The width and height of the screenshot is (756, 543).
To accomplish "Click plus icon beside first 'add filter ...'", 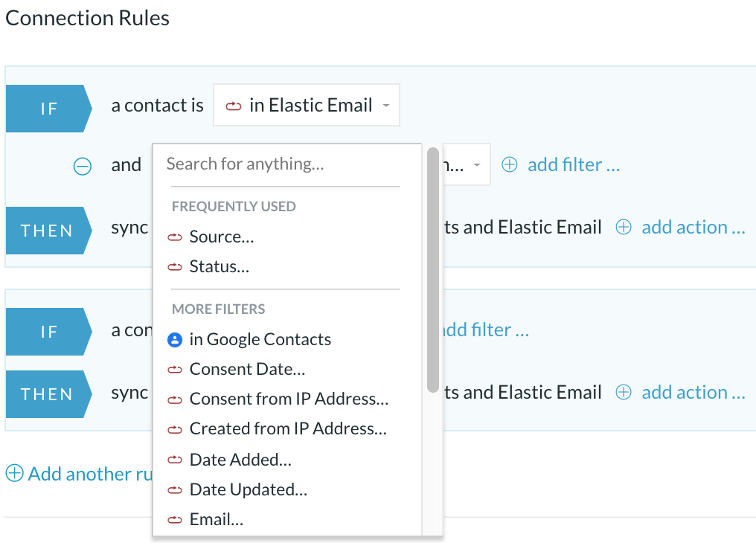I will 510,165.
